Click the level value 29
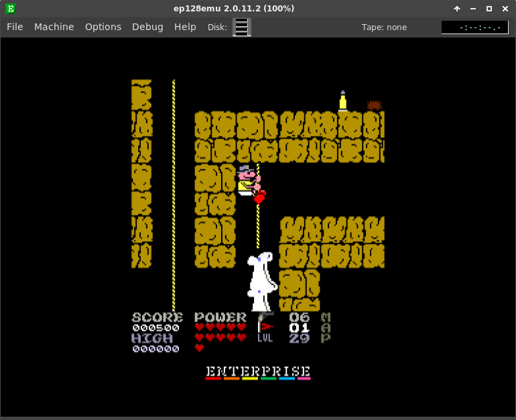 click(x=300, y=338)
